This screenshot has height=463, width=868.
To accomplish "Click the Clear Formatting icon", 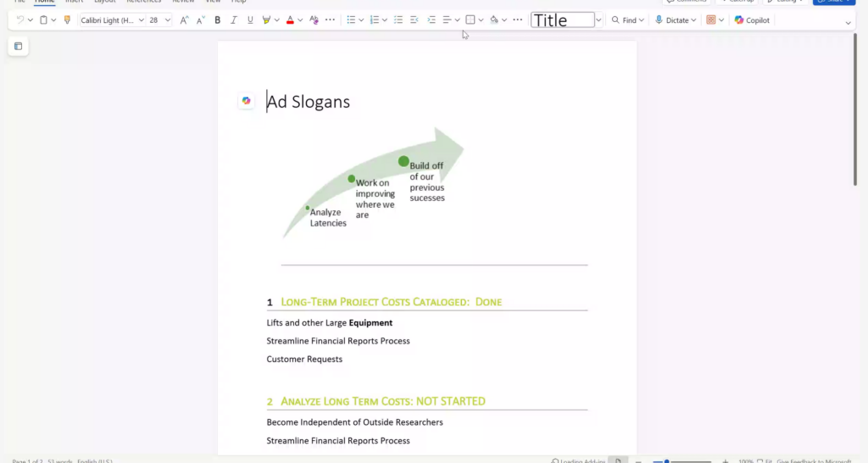I will coord(314,20).
